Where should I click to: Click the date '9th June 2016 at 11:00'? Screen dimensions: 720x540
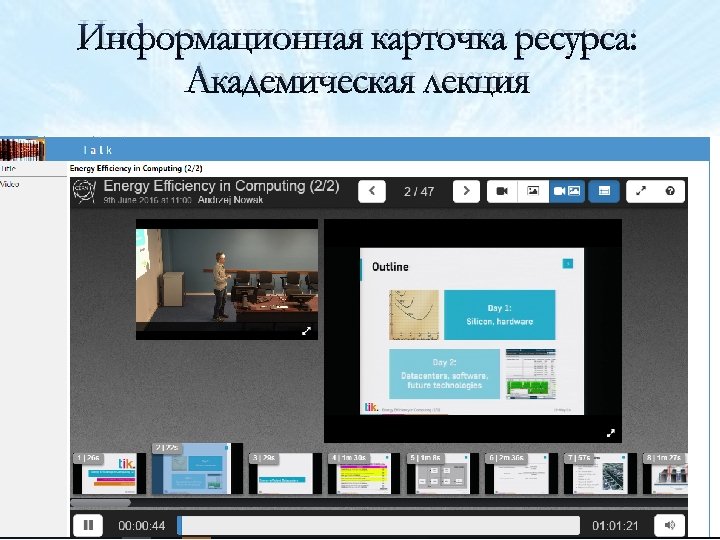pos(147,200)
